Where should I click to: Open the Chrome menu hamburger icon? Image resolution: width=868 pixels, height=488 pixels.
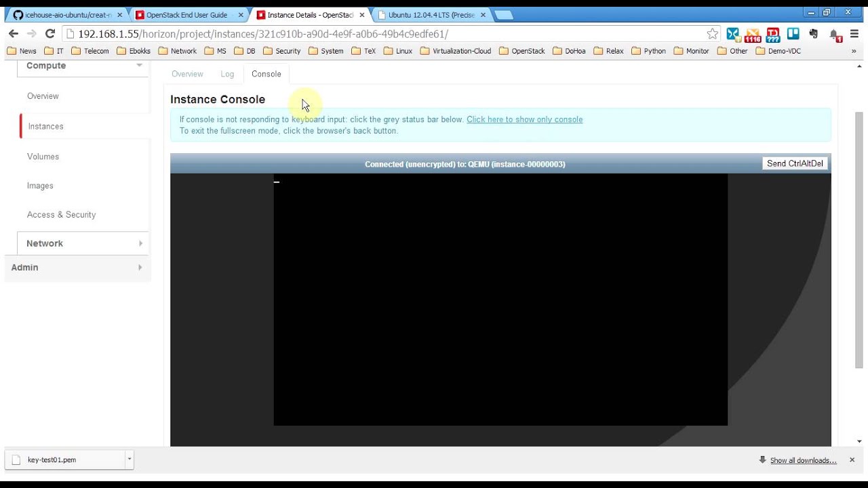click(x=854, y=34)
